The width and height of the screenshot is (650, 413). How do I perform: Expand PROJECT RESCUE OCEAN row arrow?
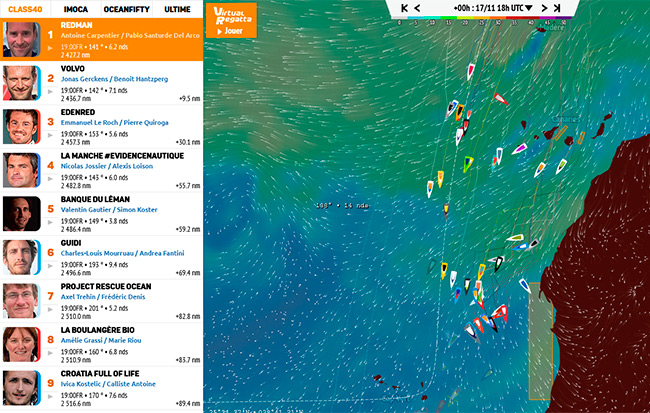[50, 309]
